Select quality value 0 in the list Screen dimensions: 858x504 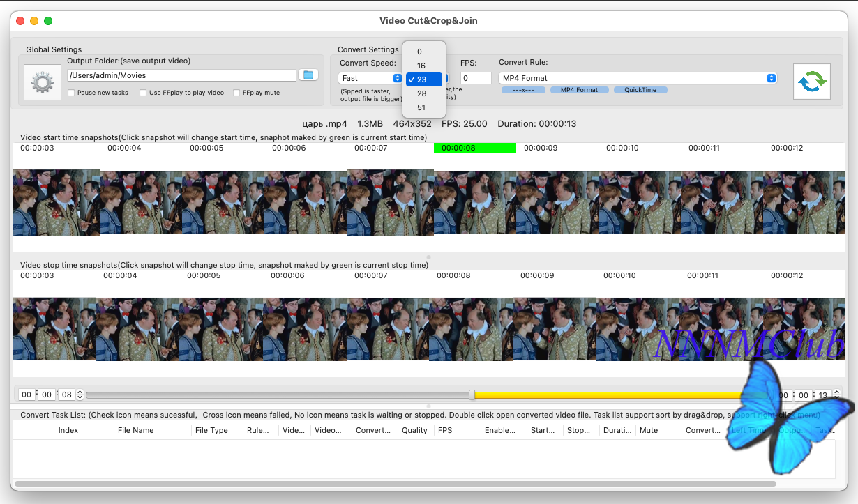coord(419,52)
